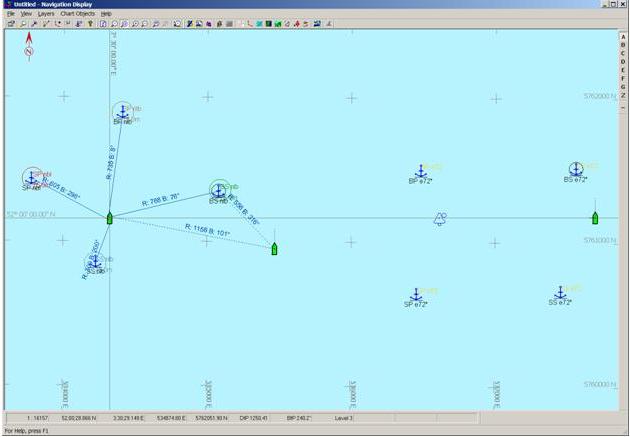Toggle the A button in right sidebar
This screenshot has width=630, height=437.
pos(623,36)
